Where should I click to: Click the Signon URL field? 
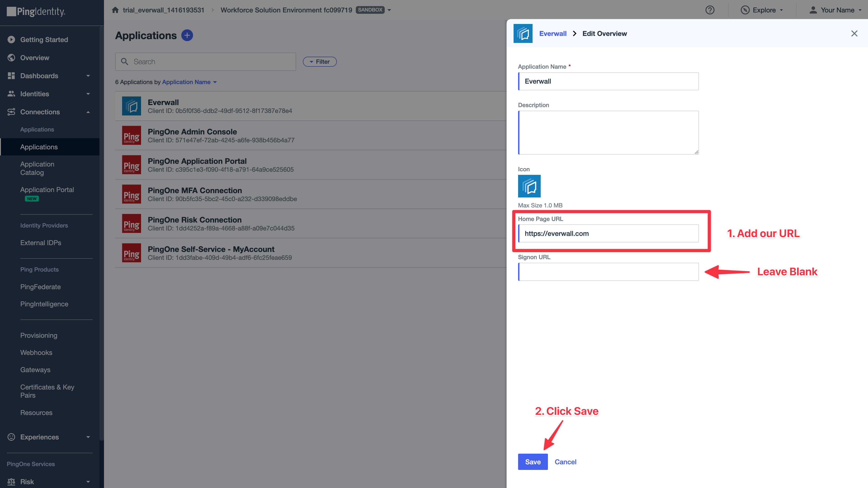(x=608, y=272)
